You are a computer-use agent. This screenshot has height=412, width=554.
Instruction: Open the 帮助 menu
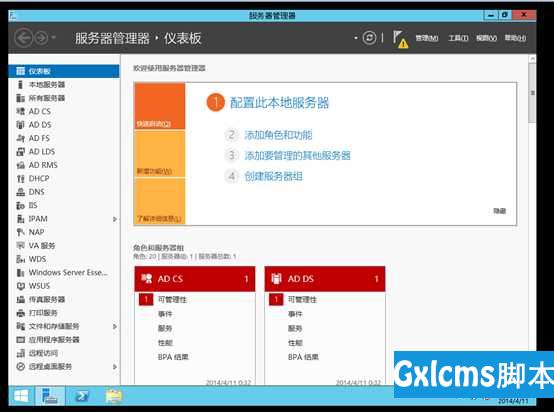click(515, 38)
